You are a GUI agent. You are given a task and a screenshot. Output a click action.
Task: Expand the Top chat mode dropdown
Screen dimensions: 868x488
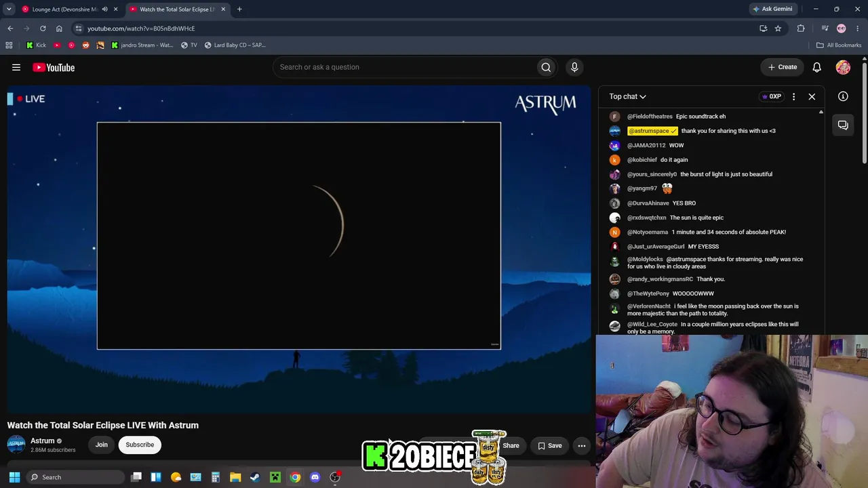(627, 96)
